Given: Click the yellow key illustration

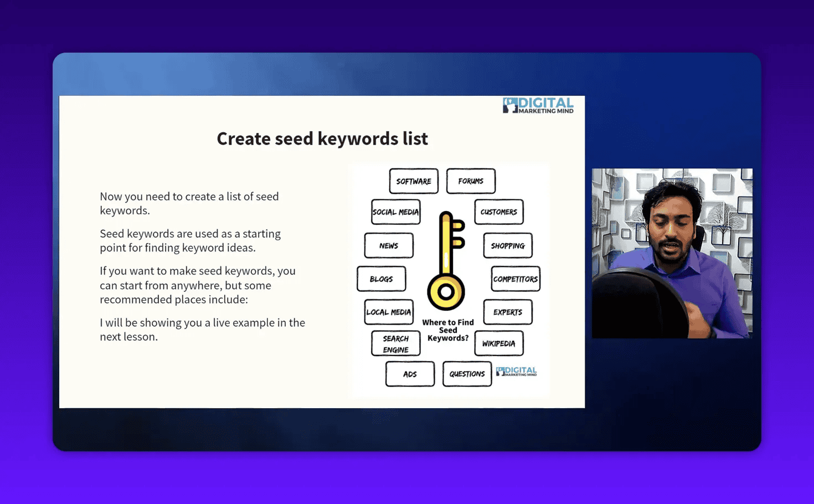Looking at the screenshot, I should tap(446, 260).
